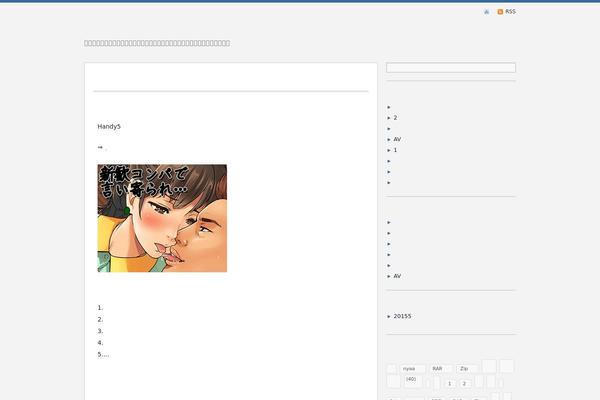Viewport: 600px width, 400px height.
Task: Click the home icon beside RSS
Action: click(486, 12)
